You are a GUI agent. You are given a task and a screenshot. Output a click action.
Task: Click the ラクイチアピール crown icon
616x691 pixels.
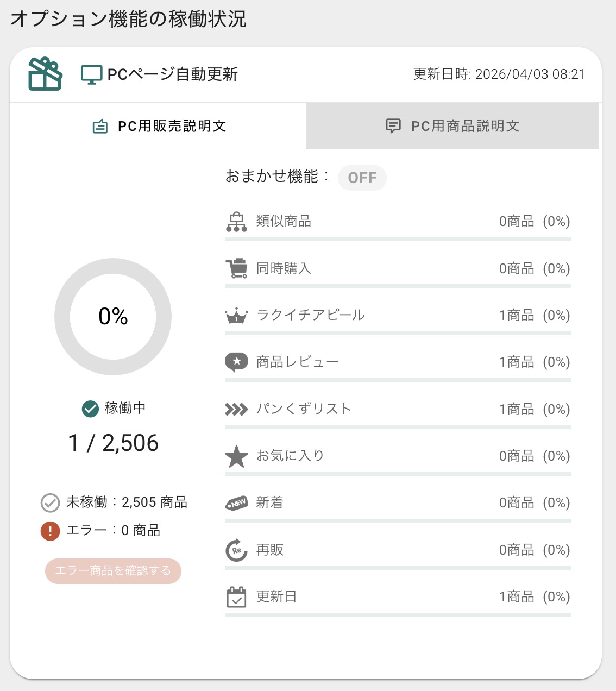(x=236, y=316)
